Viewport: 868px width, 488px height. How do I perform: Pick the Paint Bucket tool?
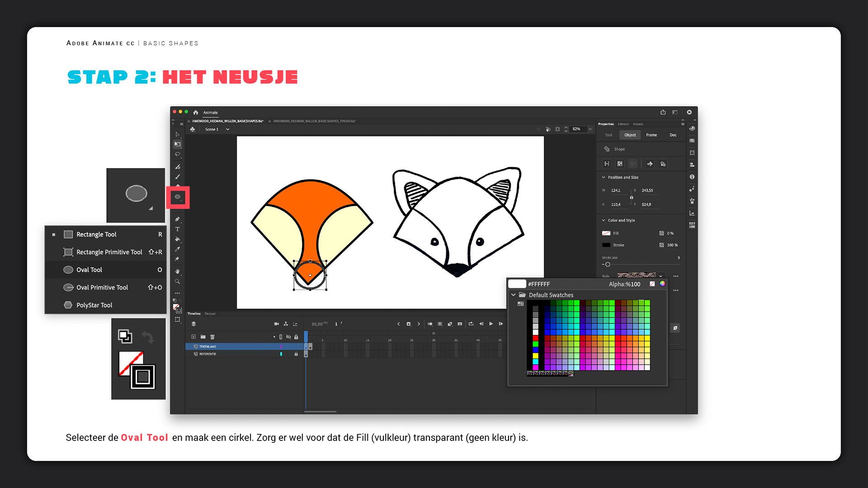pos(178,239)
